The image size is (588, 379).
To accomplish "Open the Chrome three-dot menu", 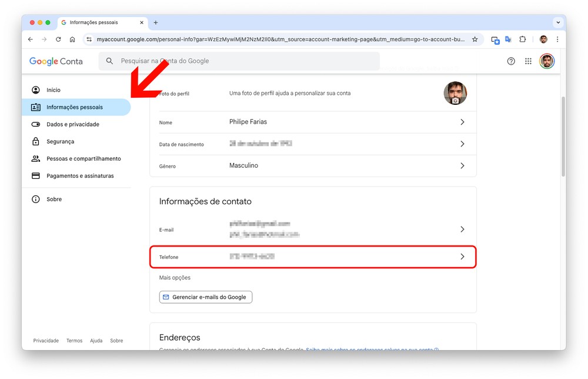I will point(557,39).
